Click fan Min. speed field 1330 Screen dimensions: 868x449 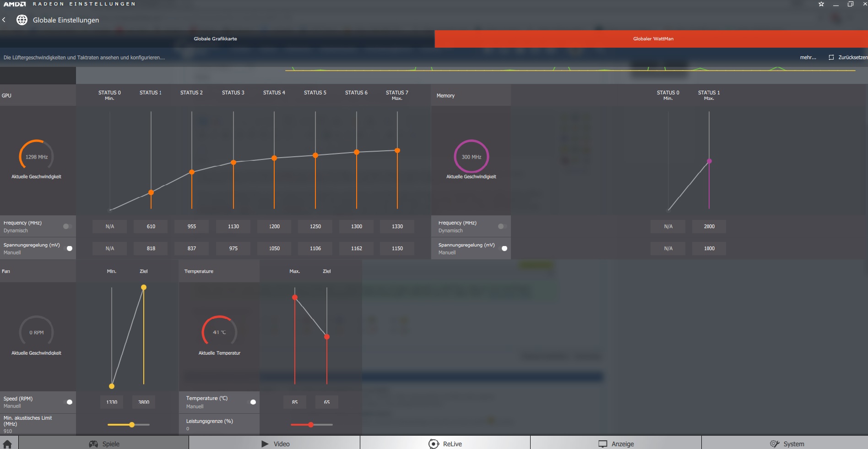112,402
